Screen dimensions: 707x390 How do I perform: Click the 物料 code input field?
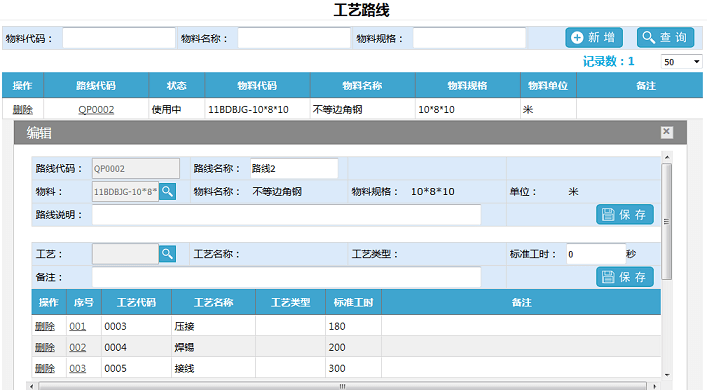(x=125, y=192)
